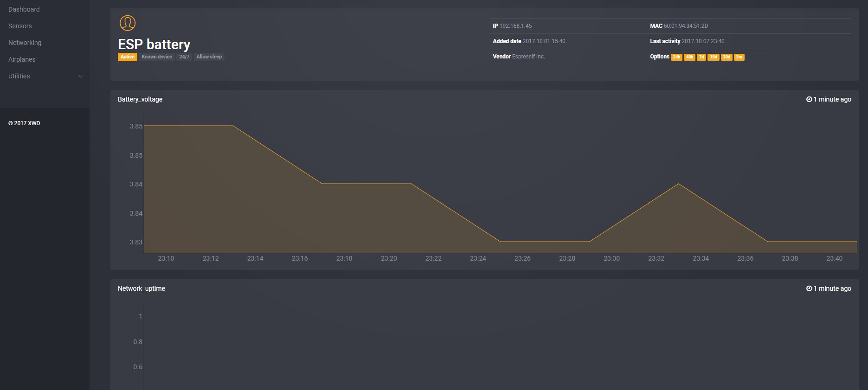The height and width of the screenshot is (390, 868).
Task: Open the Networking section
Action: (25, 43)
